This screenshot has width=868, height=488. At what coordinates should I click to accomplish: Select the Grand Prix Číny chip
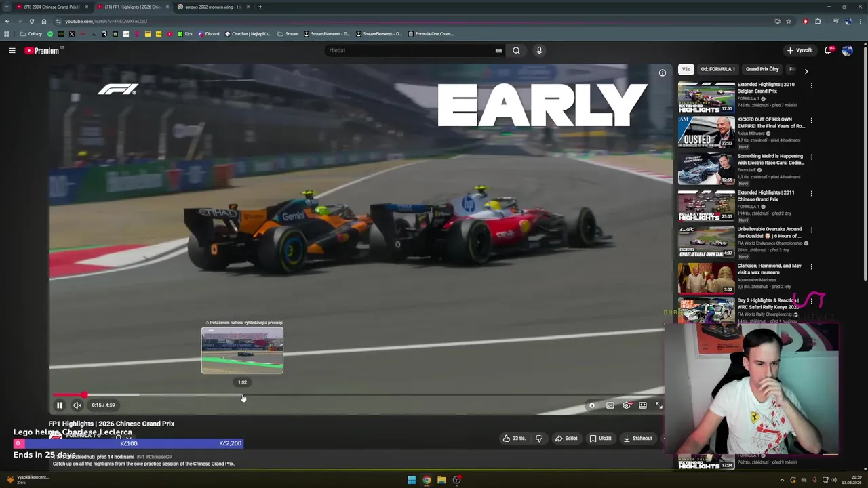coord(762,69)
